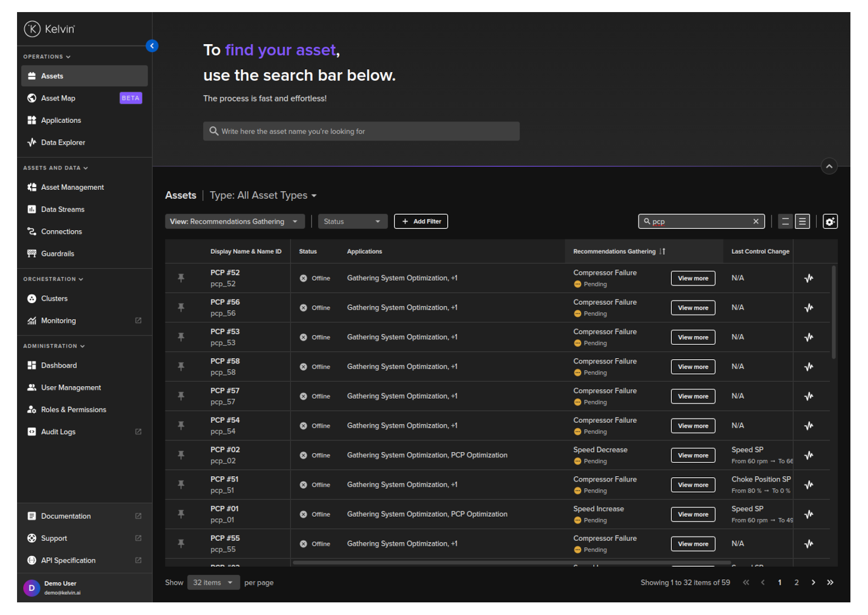Click the table settings gear icon
This screenshot has height=615, width=868.
coord(830,222)
